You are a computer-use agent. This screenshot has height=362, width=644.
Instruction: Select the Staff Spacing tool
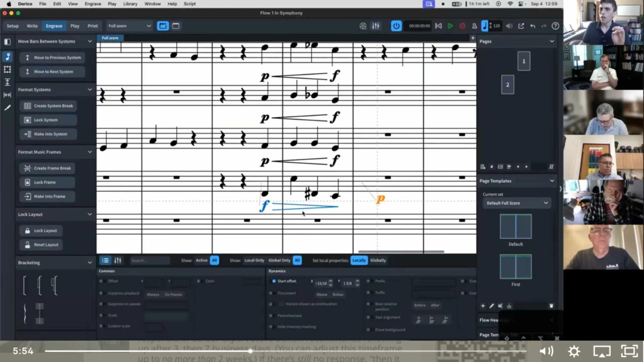point(7,82)
